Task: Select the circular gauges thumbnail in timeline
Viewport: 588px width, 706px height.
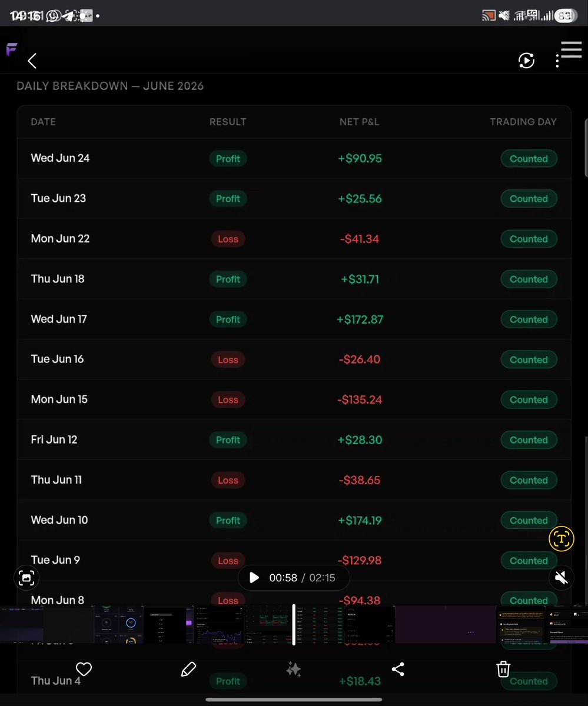Action: click(x=118, y=624)
